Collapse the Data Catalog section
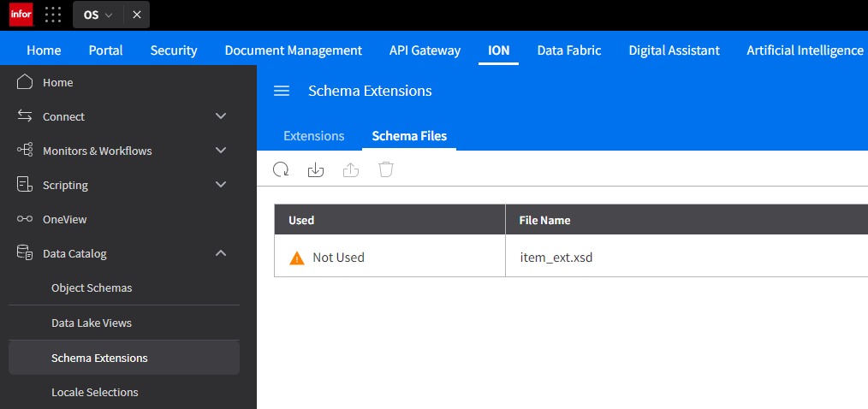868x409 pixels. coord(221,253)
